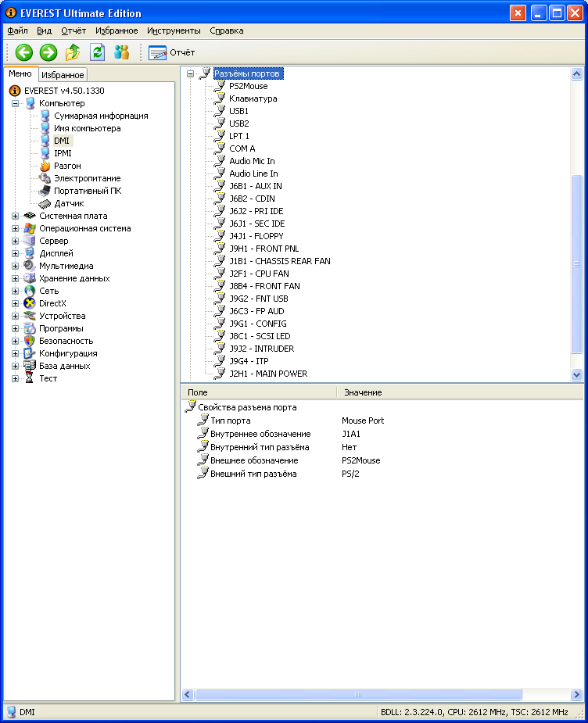
Task: Click the green Back arrow button
Action: (24, 52)
